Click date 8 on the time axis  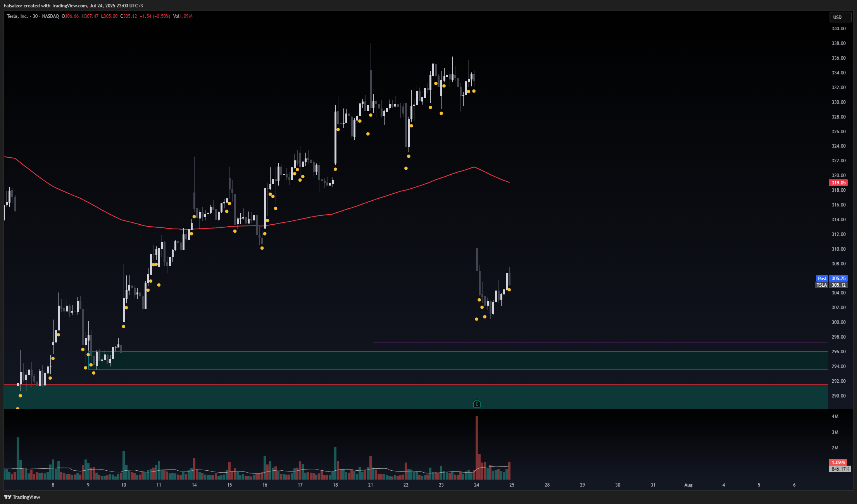53,485
